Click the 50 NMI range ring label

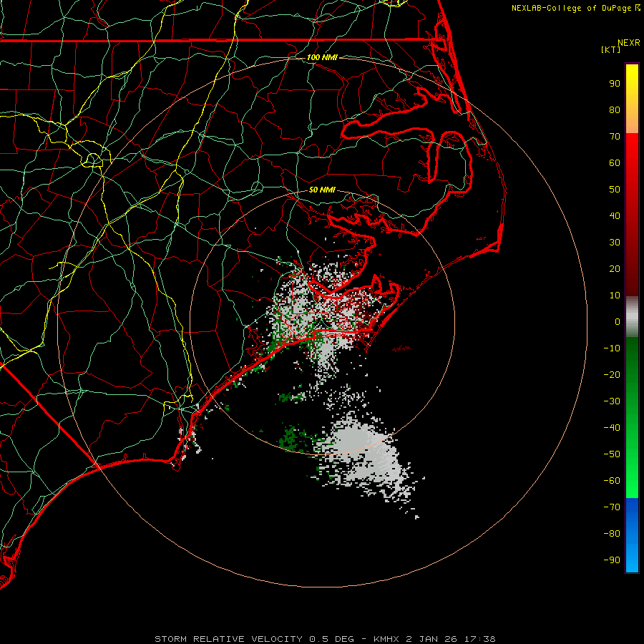322,190
